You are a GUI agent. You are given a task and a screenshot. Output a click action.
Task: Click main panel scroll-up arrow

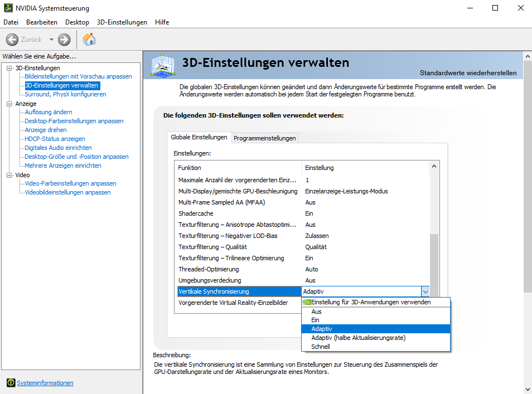coord(528,57)
